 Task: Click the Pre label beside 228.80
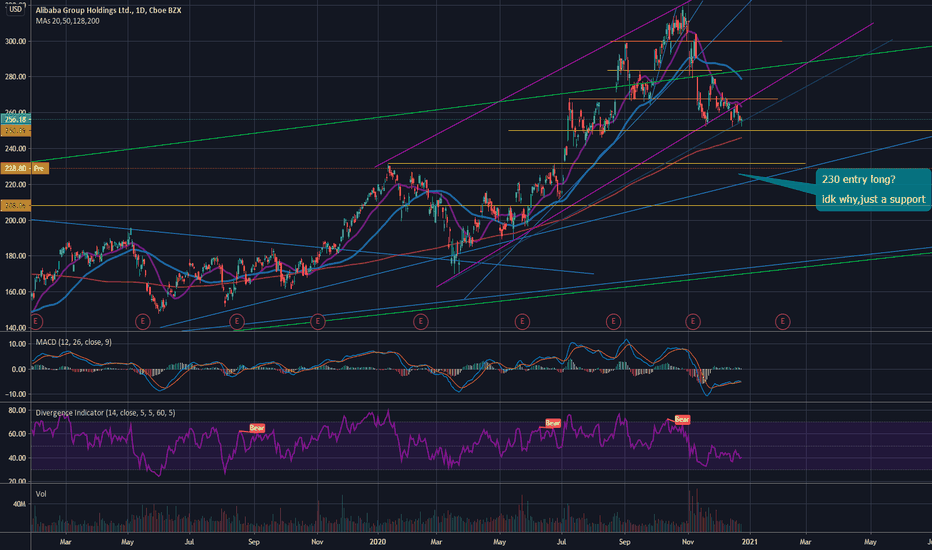[39, 168]
